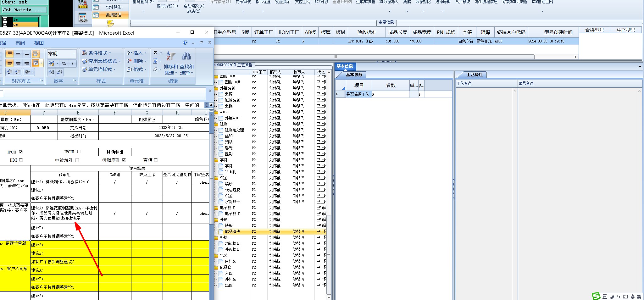Apply comma style in Excel

point(72,63)
